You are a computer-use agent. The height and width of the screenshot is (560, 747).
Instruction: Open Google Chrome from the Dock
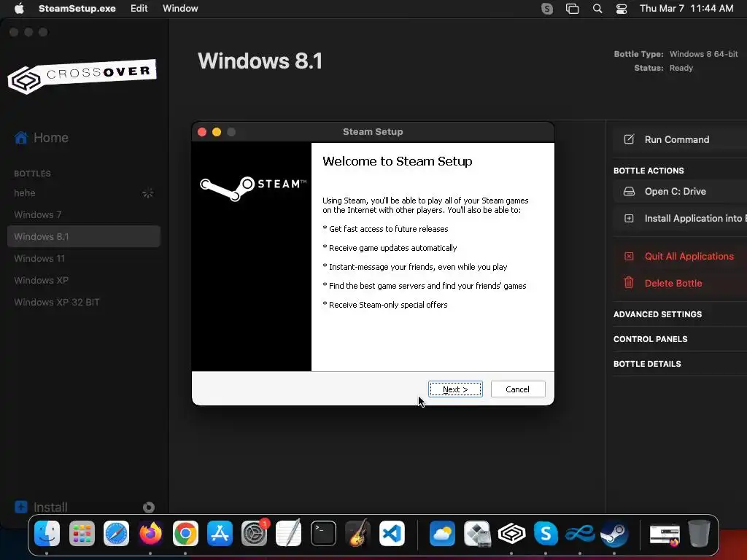[185, 533]
